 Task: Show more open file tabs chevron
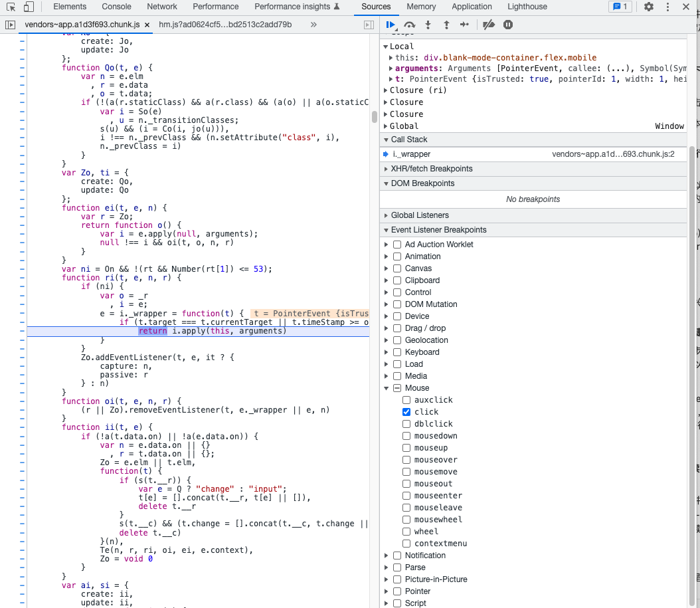coord(313,25)
